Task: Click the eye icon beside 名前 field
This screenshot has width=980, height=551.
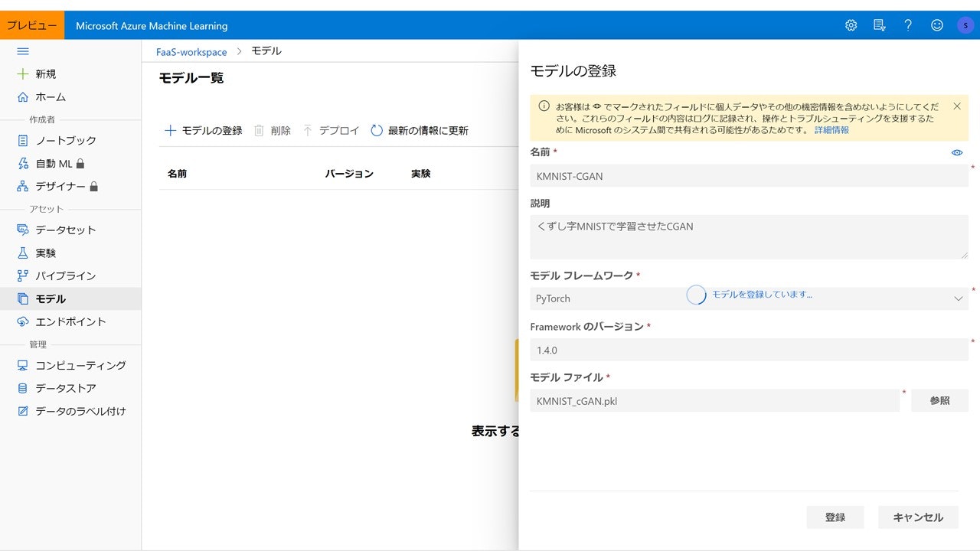Action: [x=957, y=153]
